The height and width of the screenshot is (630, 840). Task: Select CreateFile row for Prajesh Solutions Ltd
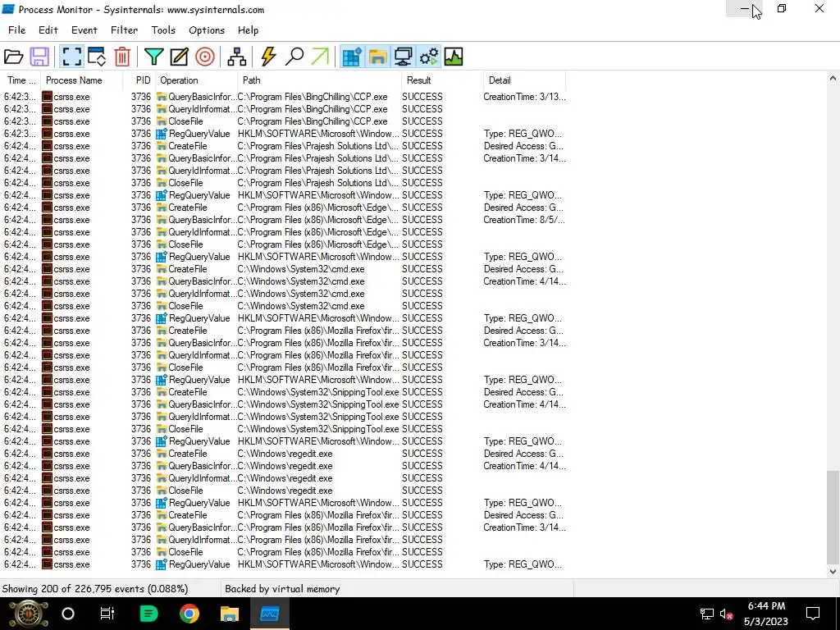284,146
